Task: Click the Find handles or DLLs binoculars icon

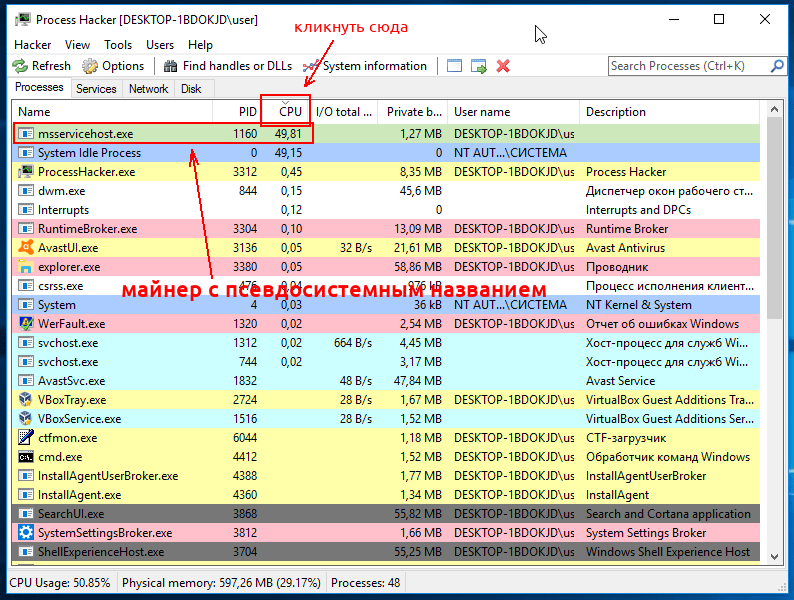Action: click(x=171, y=66)
